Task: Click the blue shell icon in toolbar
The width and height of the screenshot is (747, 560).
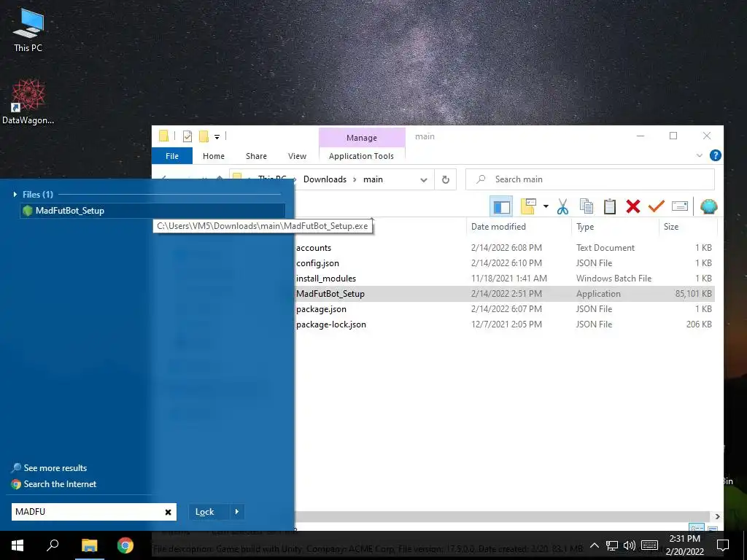Action: pyautogui.click(x=708, y=206)
